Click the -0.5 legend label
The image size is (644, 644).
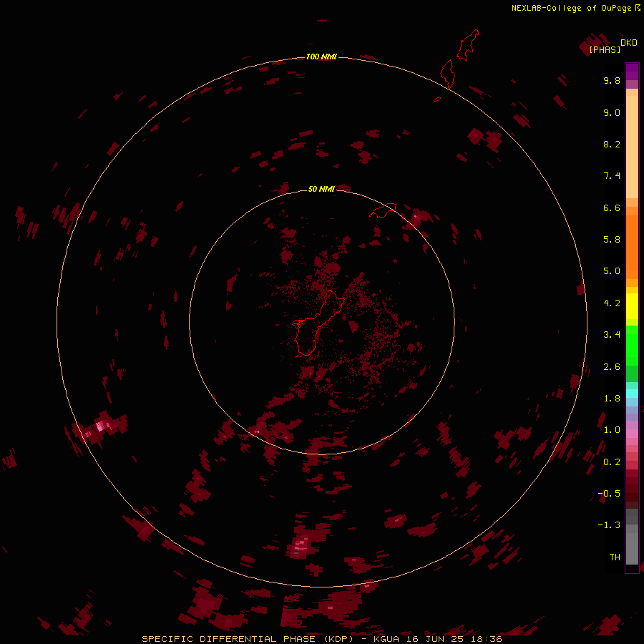pos(609,494)
